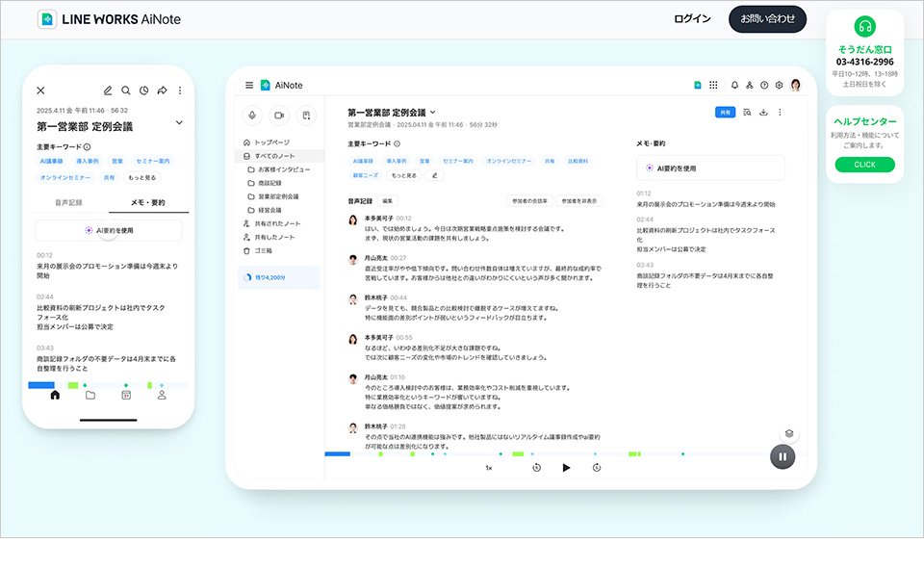This screenshot has height=568, width=924.
Task: Create new note from file icon
Action: pos(306,116)
